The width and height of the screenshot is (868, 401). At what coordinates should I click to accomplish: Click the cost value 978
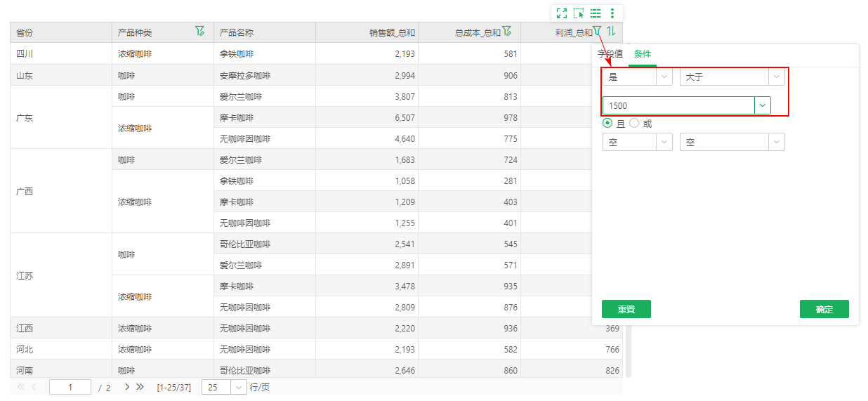[x=469, y=117]
